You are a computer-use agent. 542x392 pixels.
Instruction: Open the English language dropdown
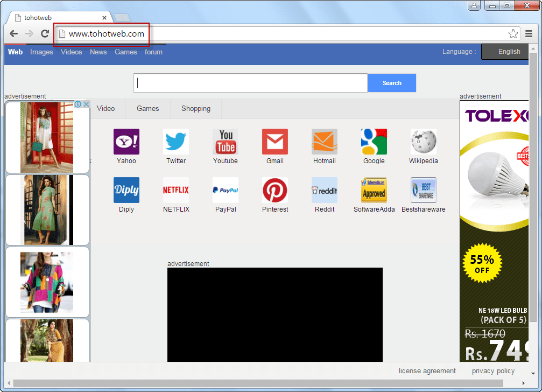pyautogui.click(x=505, y=52)
